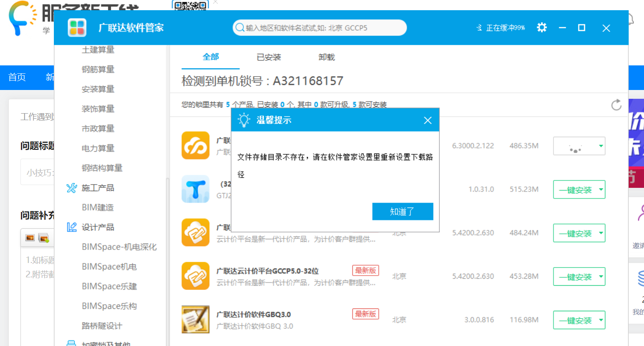
Task: Click the insert image icon in the background editor
Action: 30,238
